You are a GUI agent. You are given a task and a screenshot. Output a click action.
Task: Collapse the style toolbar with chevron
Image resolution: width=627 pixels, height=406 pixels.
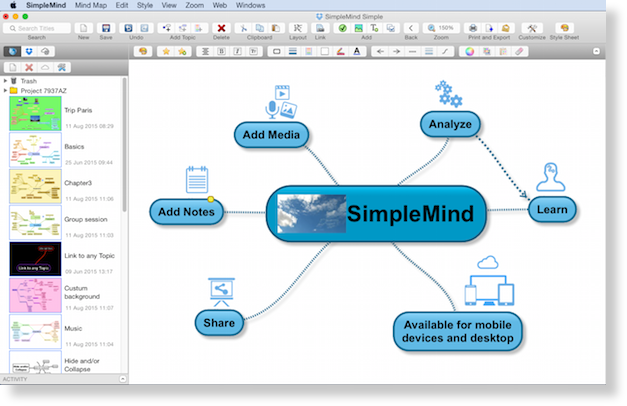click(x=596, y=51)
